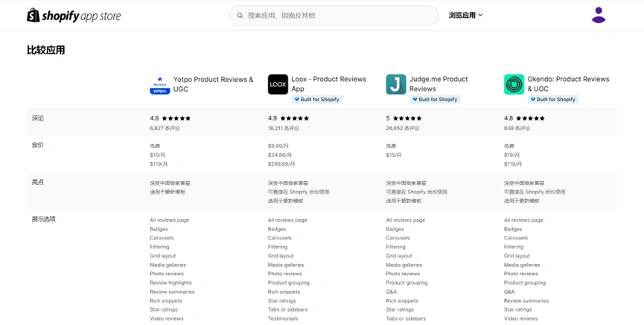Click Testimonials in Loox column
This screenshot has height=325, width=644.
[283, 319]
